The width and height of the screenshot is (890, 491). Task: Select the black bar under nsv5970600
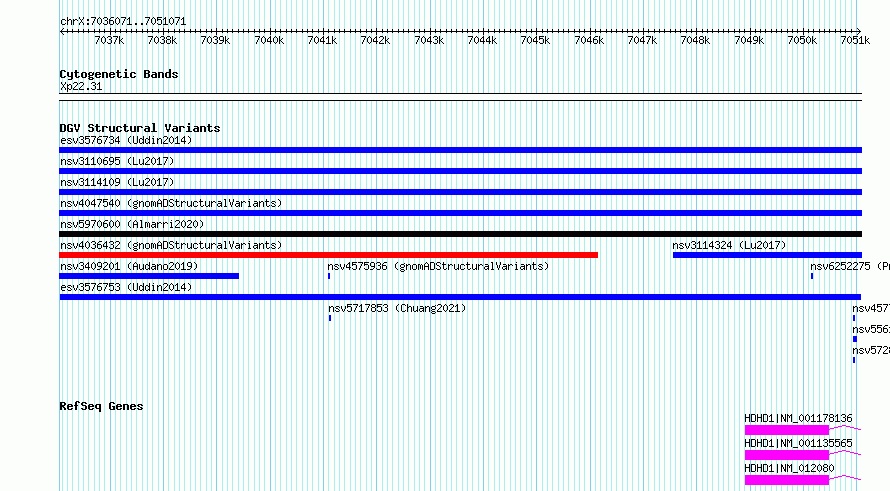point(460,234)
